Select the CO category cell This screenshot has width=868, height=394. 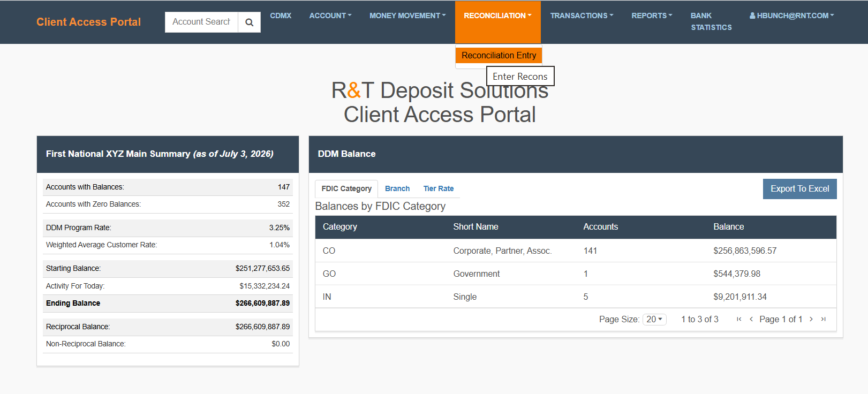pos(329,251)
